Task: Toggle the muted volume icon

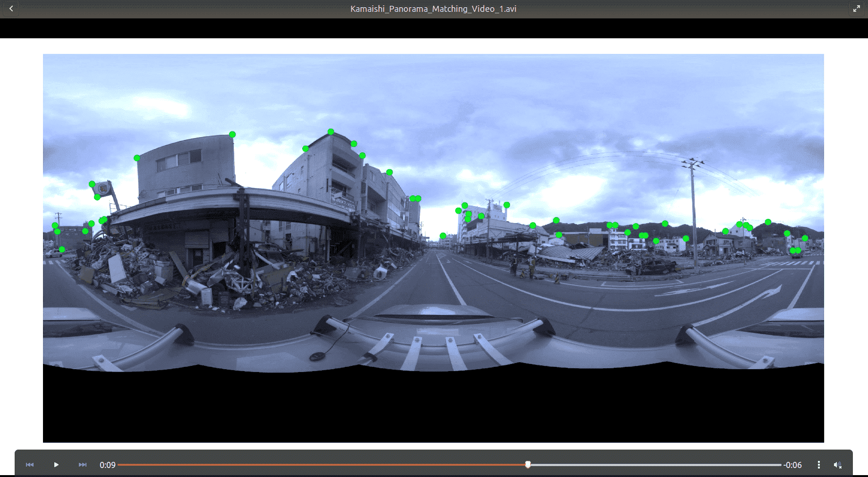Action: click(838, 465)
